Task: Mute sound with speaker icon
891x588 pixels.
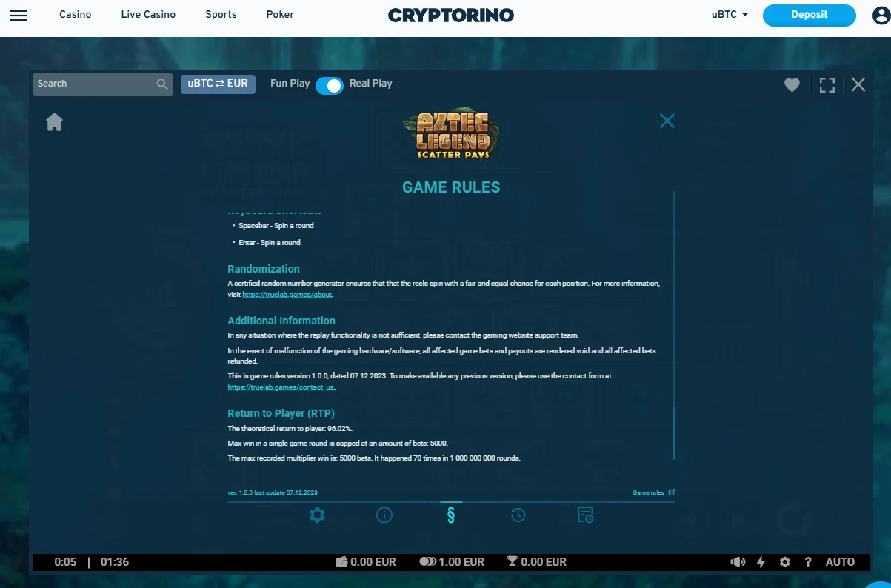Action: coord(738,562)
